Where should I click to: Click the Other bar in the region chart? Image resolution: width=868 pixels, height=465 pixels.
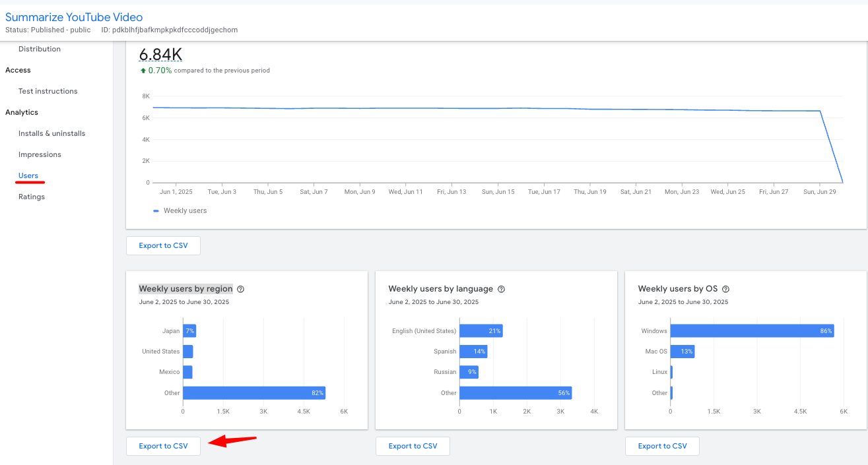click(x=253, y=392)
